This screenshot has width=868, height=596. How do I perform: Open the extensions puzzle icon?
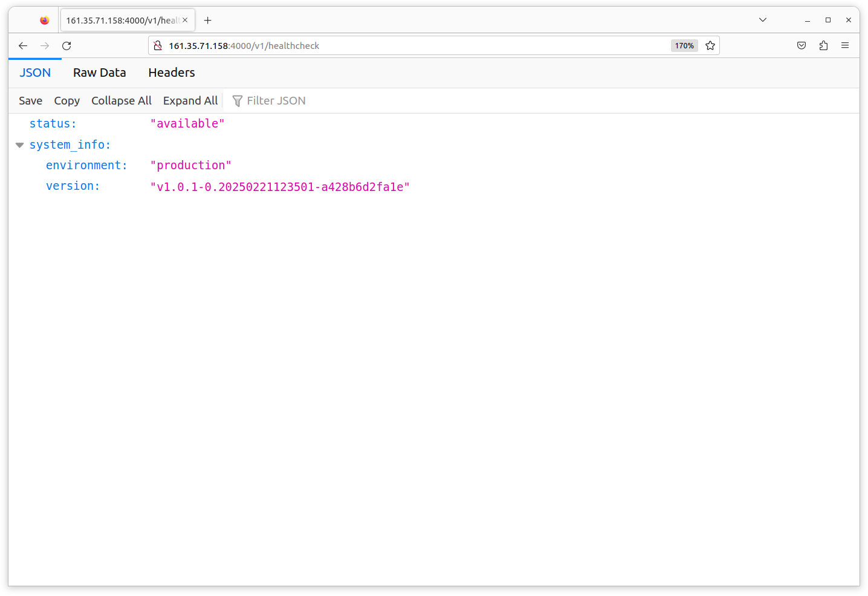pyautogui.click(x=823, y=46)
